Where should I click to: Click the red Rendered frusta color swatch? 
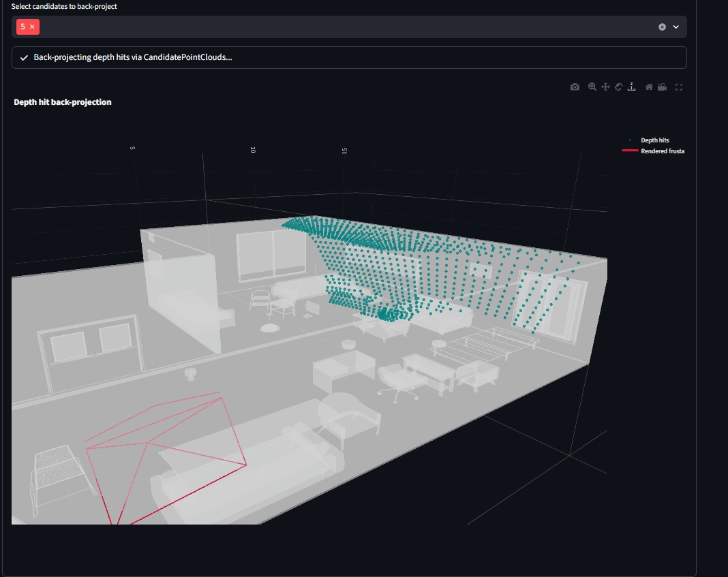point(630,151)
